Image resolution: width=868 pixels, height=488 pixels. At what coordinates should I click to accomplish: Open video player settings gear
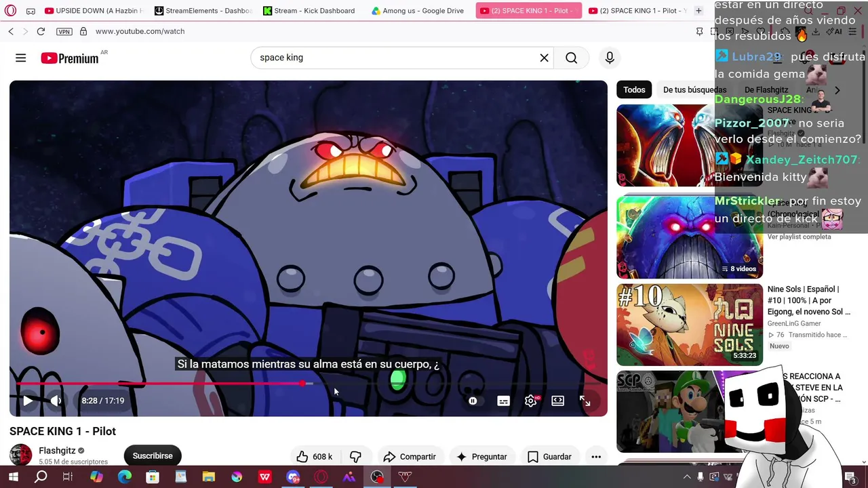coord(530,401)
